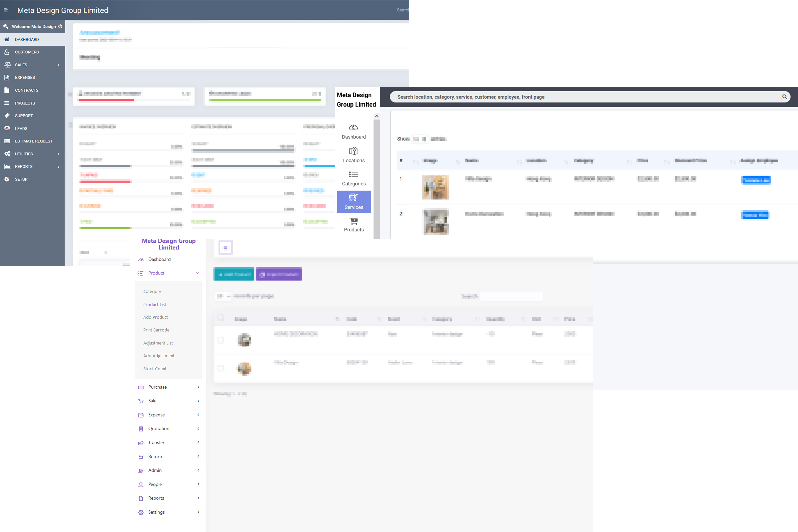Click the search location, category, service field

point(577,97)
